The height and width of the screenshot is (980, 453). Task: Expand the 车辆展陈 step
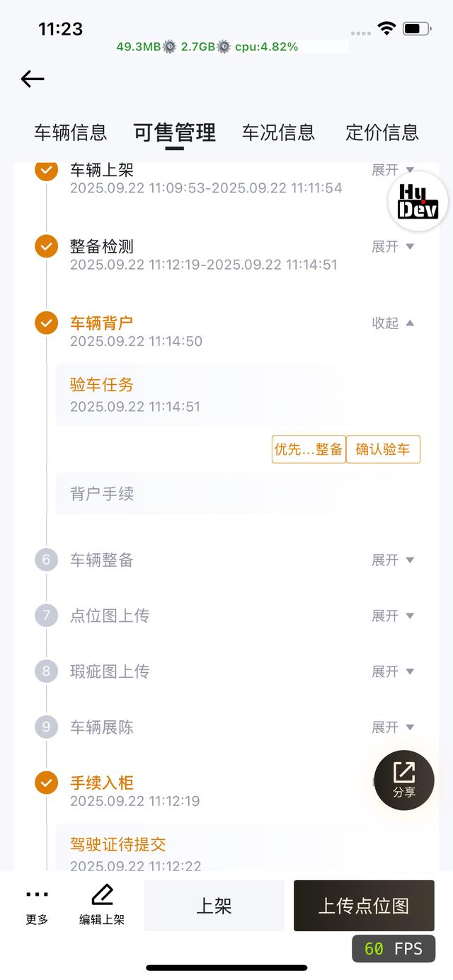tap(393, 727)
